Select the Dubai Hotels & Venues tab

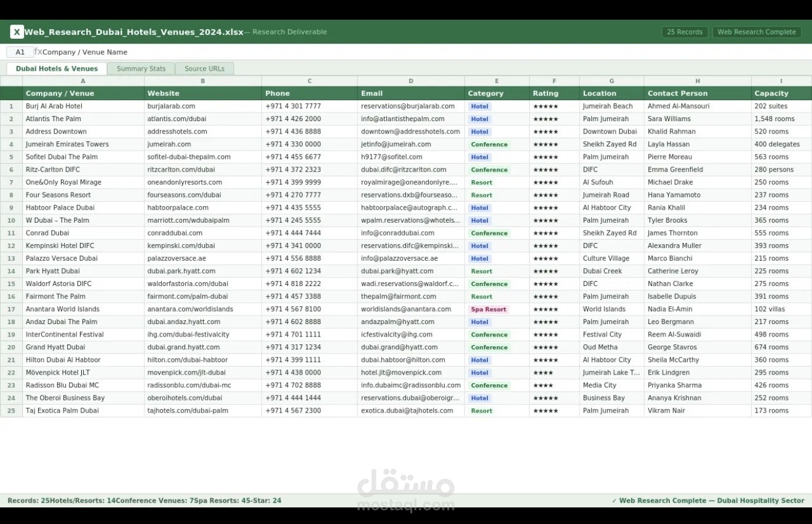57,69
